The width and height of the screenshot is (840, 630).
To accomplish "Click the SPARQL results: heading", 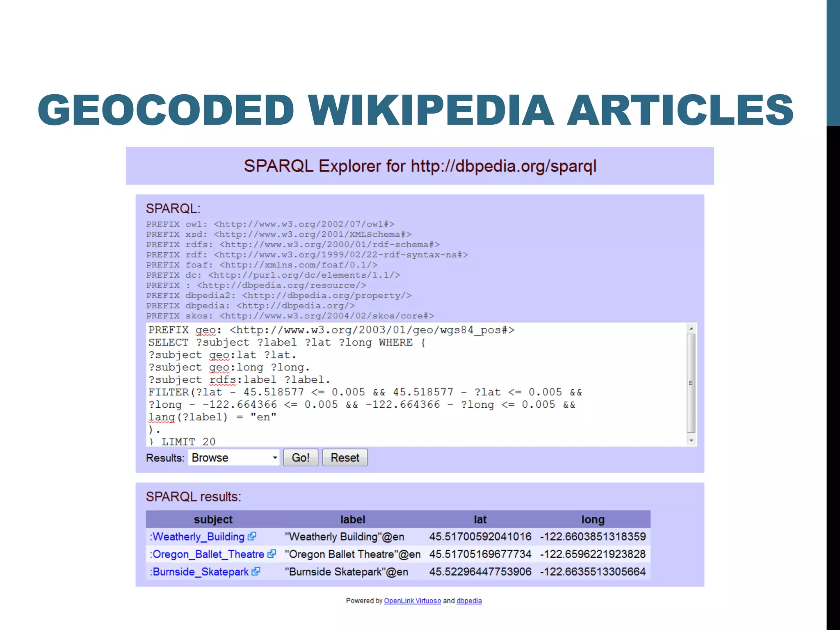I will [x=193, y=497].
